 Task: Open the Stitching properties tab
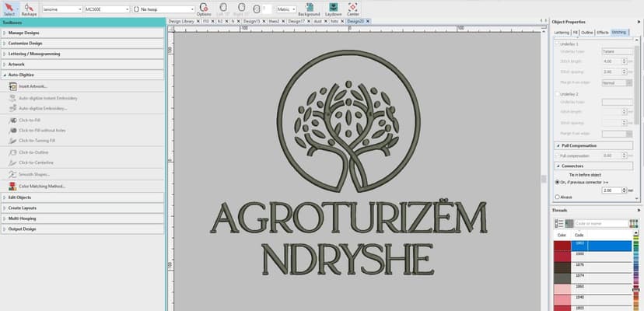pyautogui.click(x=619, y=33)
